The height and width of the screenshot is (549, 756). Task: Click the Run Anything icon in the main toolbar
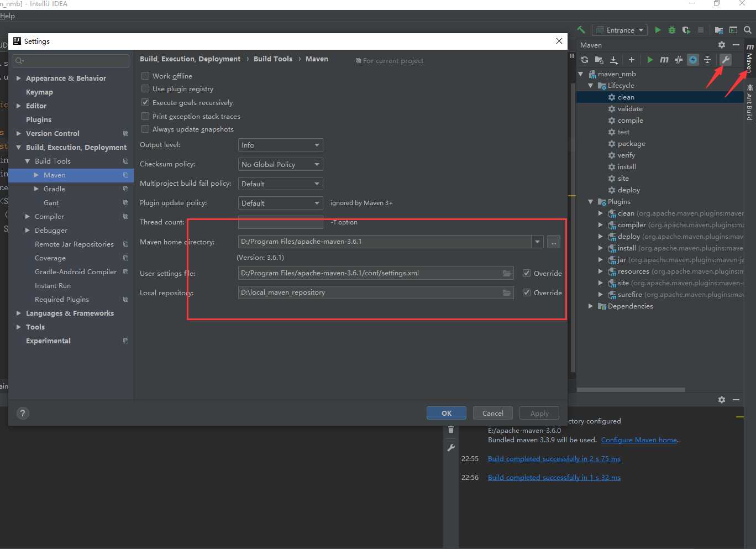point(733,30)
